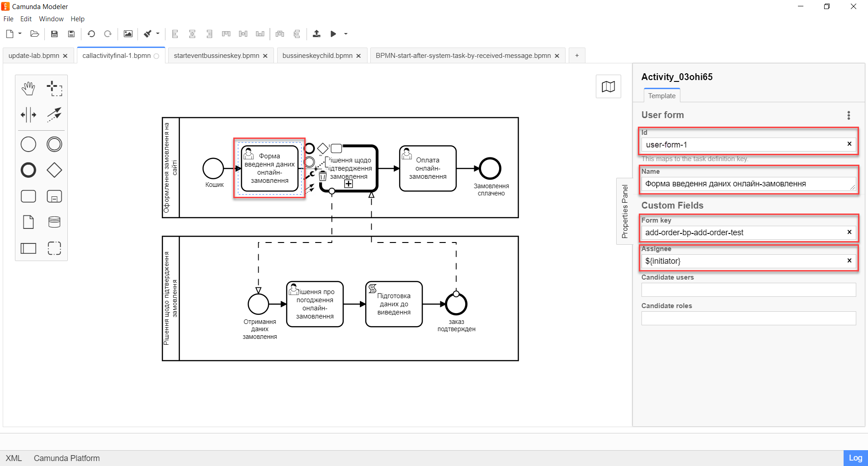The image size is (868, 466).
Task: Select the Кошик start event
Action: [213, 168]
